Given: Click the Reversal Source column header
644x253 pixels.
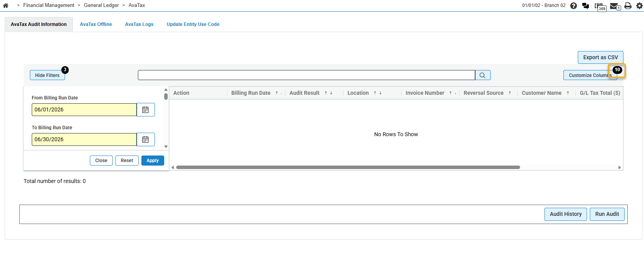Looking at the screenshot, I should coord(484,93).
